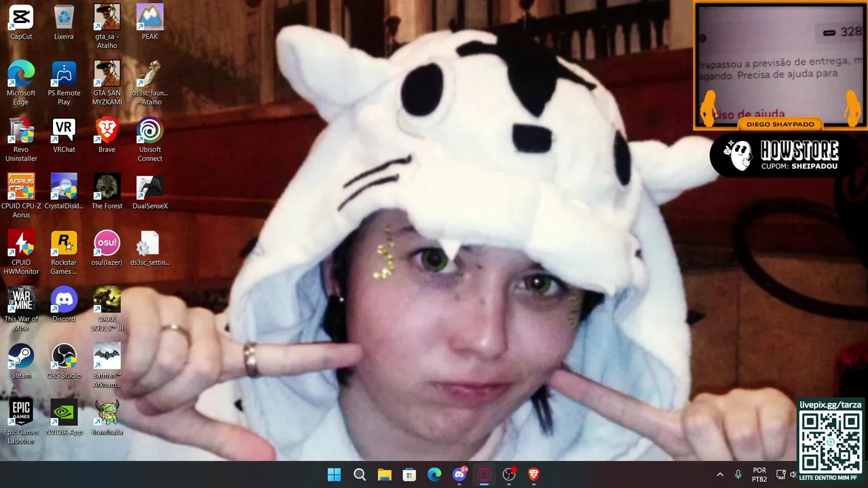Expand the hidden system tray icons
The image size is (868, 488).
pos(719,474)
